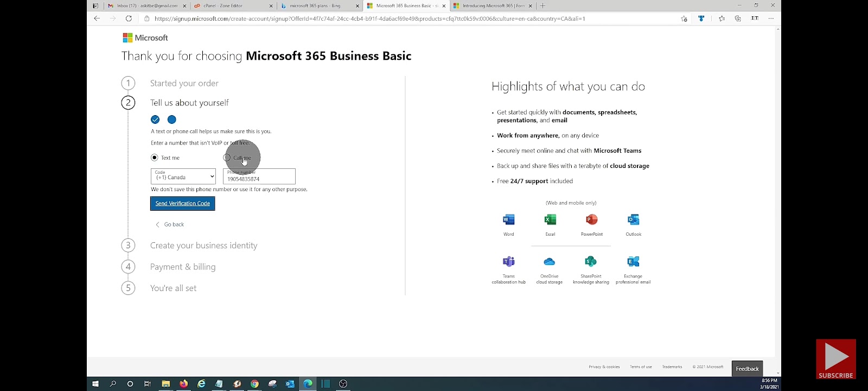Click the SharePoint knowledge sharing icon
Screen dimensions: 868x391
click(x=591, y=262)
